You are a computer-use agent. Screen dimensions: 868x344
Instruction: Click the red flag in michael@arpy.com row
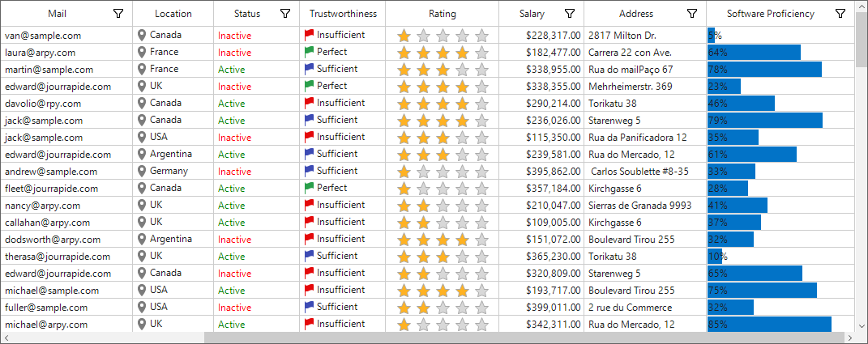(x=309, y=325)
